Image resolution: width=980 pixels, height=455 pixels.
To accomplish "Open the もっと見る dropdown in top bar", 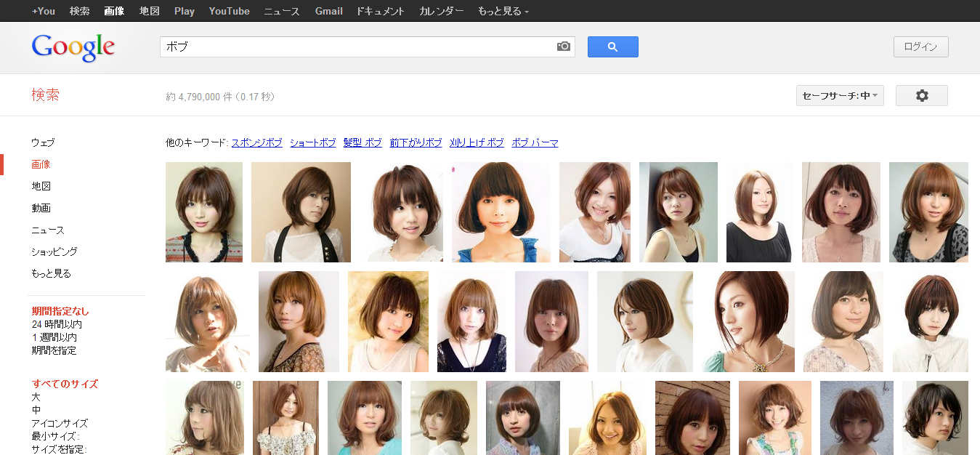I will [x=503, y=11].
